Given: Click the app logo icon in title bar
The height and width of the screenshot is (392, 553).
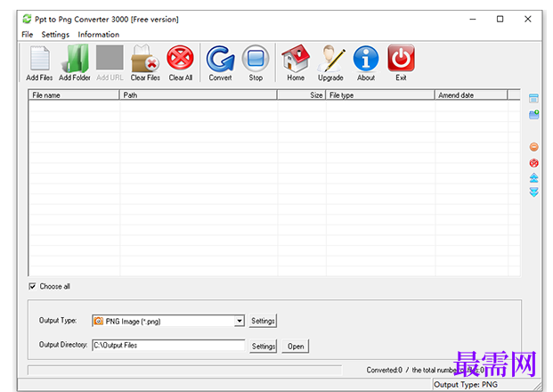Looking at the screenshot, I should pyautogui.click(x=27, y=19).
